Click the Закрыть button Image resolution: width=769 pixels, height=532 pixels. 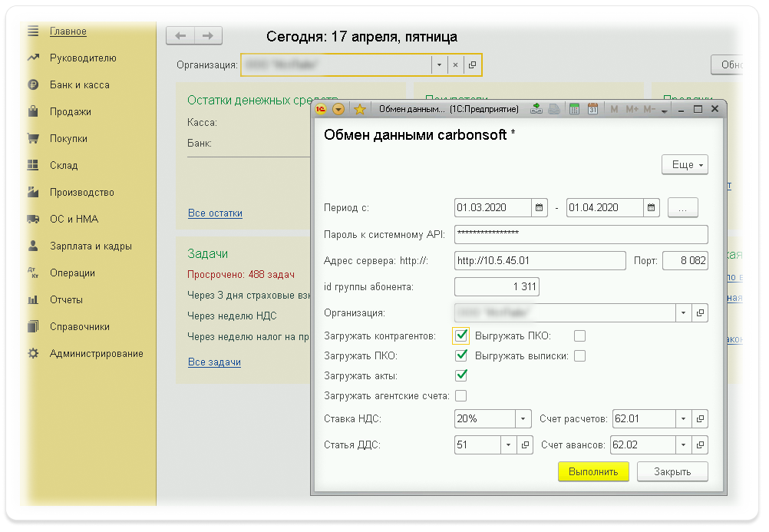click(x=672, y=471)
